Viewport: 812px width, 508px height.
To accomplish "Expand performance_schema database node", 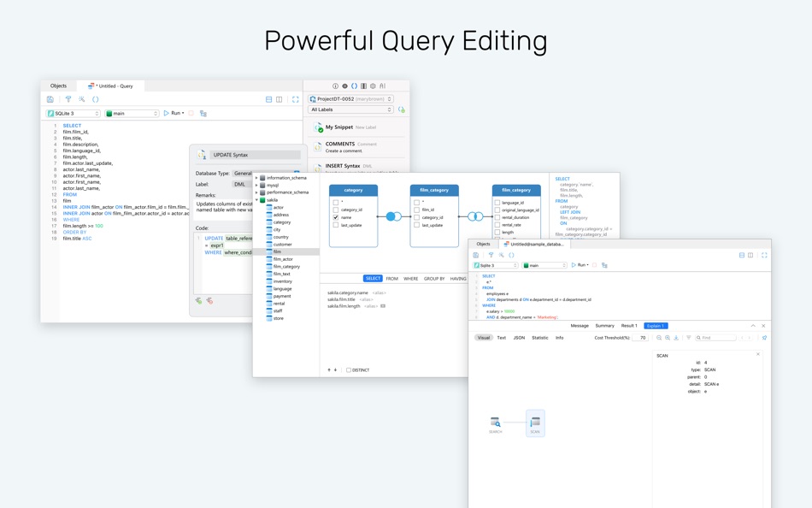I will [256, 192].
